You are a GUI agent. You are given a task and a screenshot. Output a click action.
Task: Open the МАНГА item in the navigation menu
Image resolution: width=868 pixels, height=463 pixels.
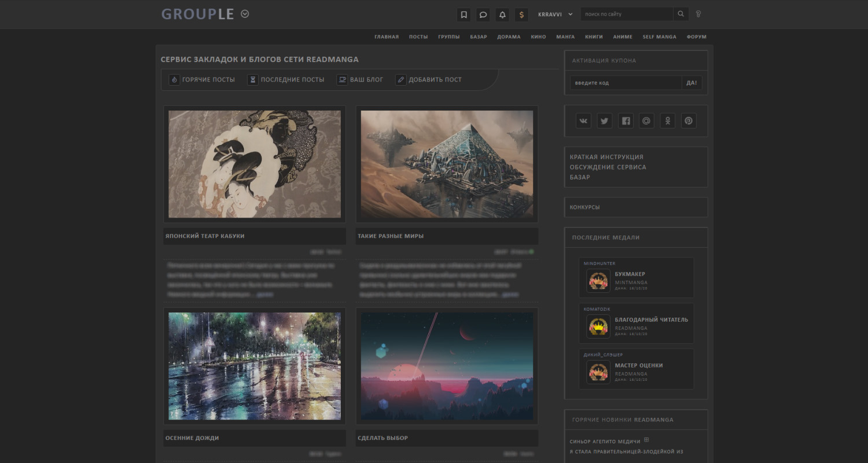pos(565,36)
